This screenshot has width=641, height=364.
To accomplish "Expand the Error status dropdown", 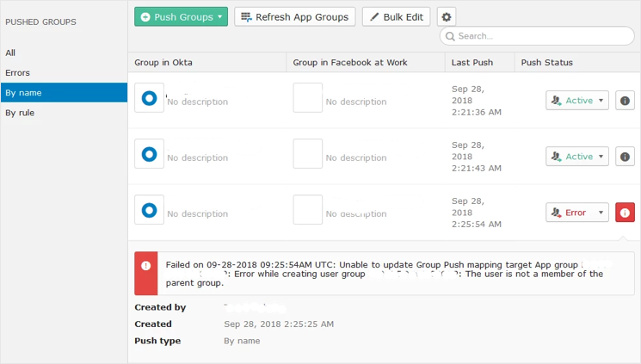I will pyautogui.click(x=576, y=212).
